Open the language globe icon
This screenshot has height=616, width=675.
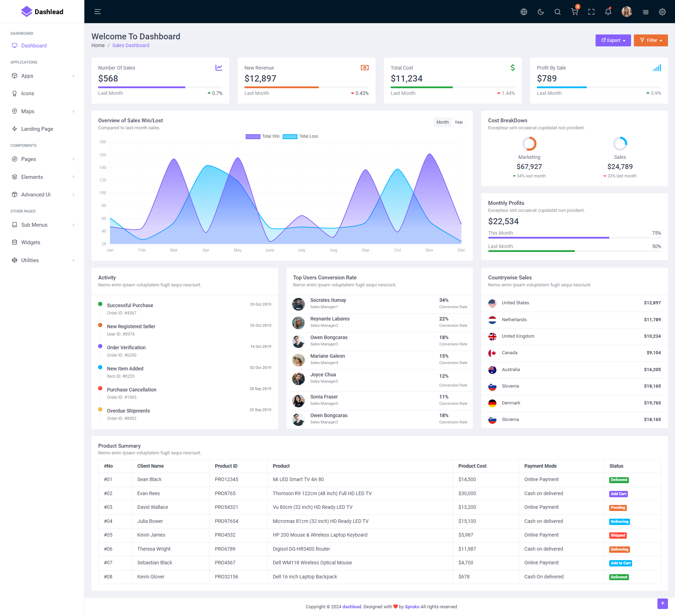point(524,12)
